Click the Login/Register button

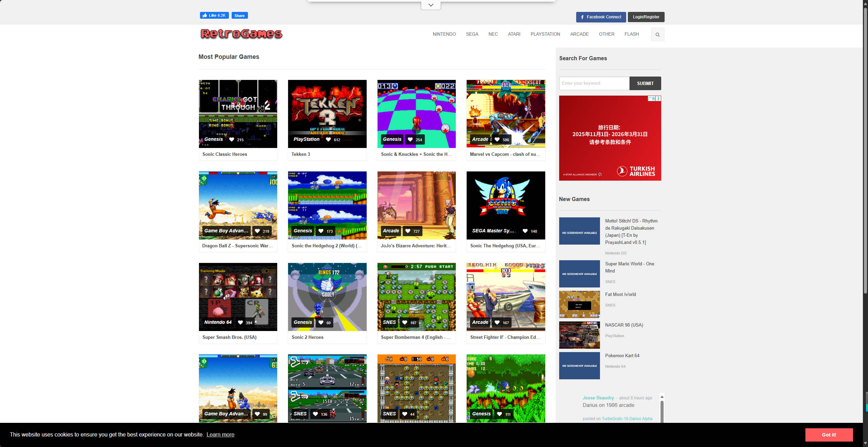click(x=646, y=17)
